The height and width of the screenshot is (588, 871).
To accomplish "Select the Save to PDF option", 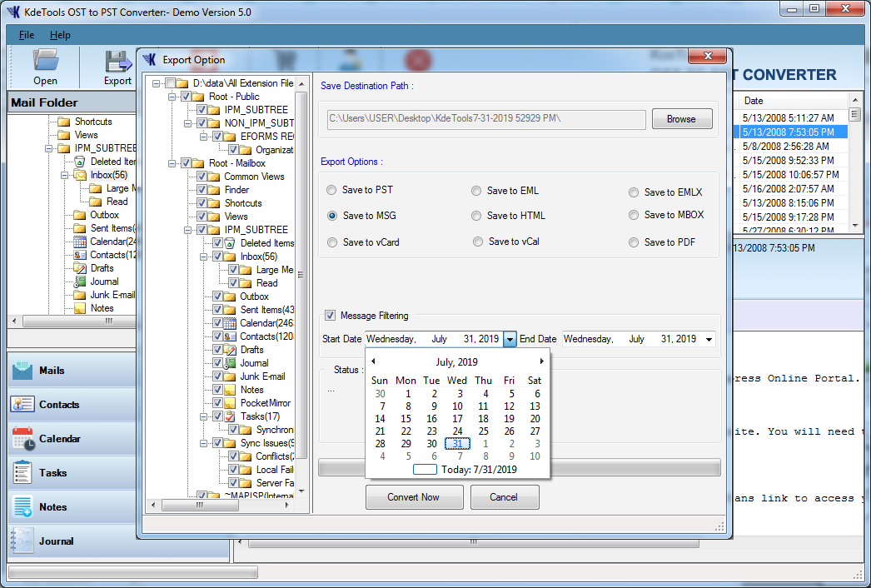I will click(x=633, y=242).
